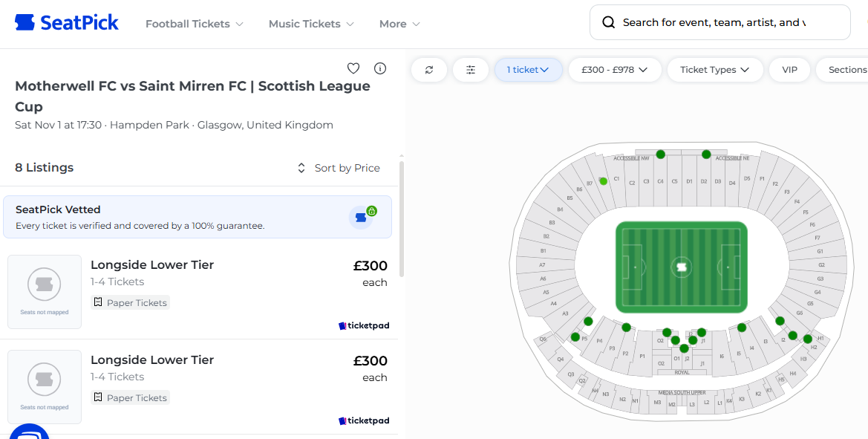This screenshot has height=439, width=868.
Task: Open the Sort by Price selector
Action: coord(339,168)
